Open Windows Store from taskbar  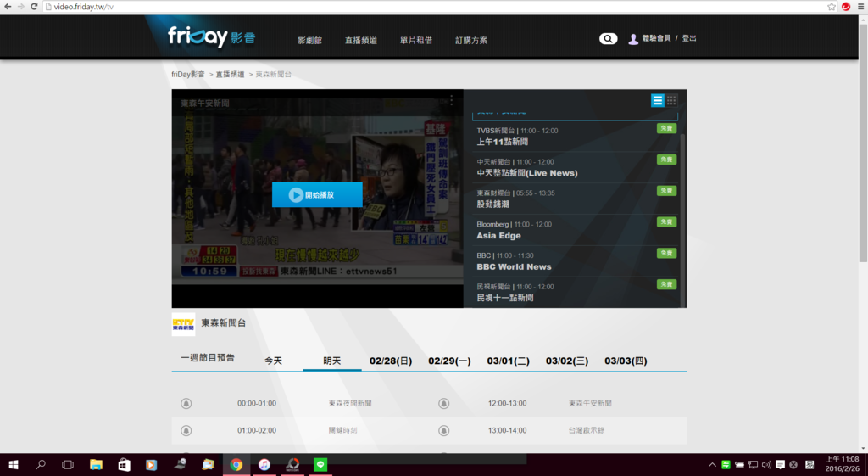pyautogui.click(x=124, y=464)
